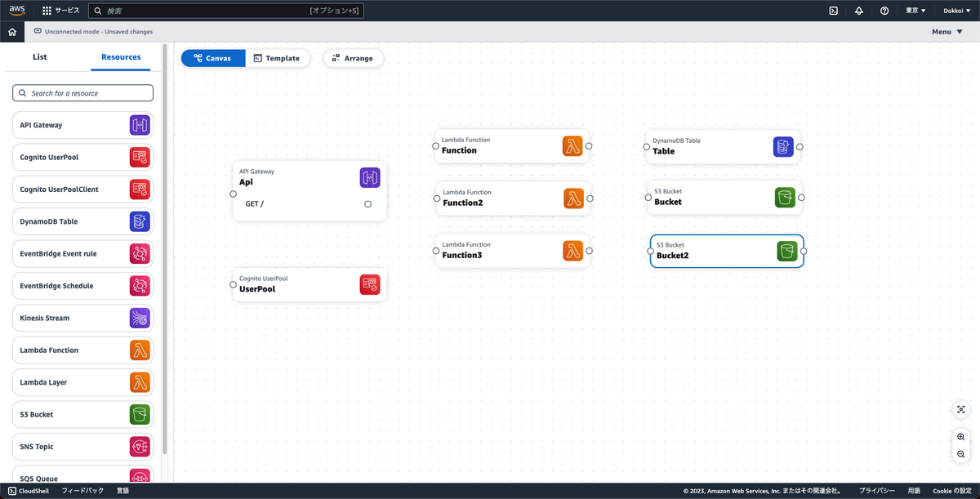Switch to Template view
The height and width of the screenshot is (499, 980).
pyautogui.click(x=278, y=58)
